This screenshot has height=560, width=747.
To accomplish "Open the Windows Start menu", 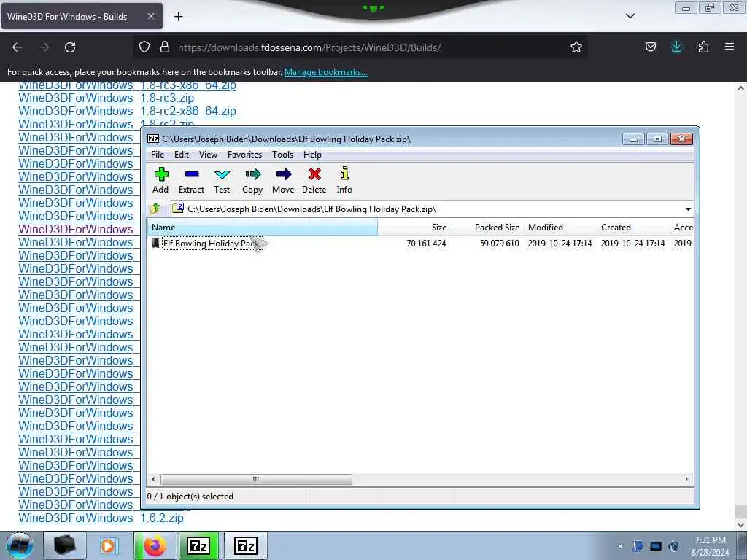I will [x=20, y=545].
